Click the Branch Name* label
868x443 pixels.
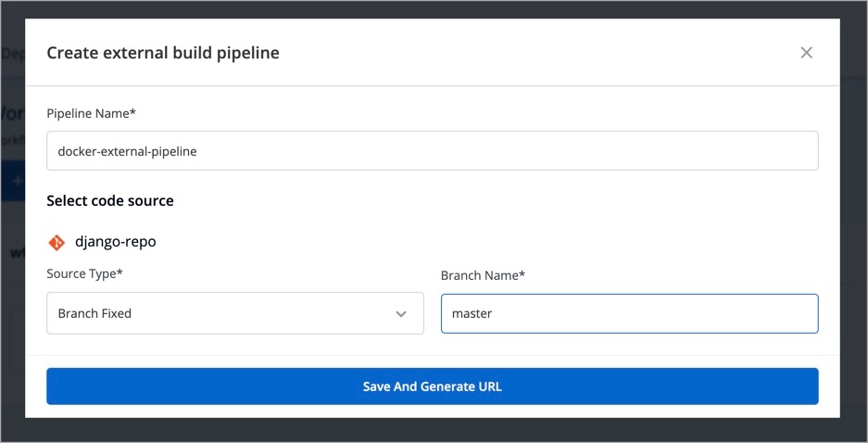(483, 275)
